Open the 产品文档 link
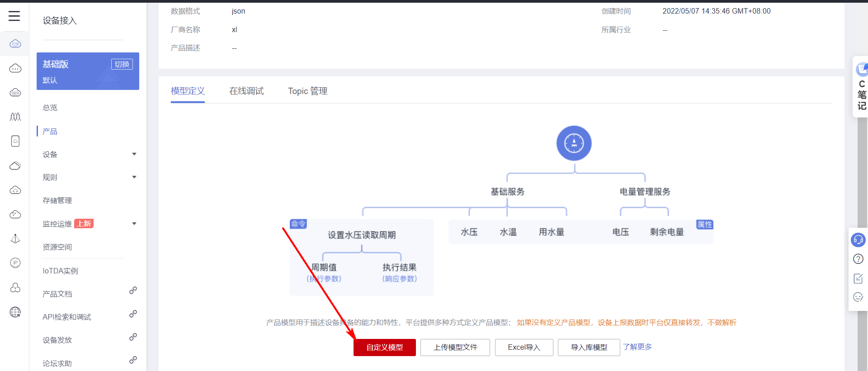The width and height of the screenshot is (868, 371). click(57, 294)
